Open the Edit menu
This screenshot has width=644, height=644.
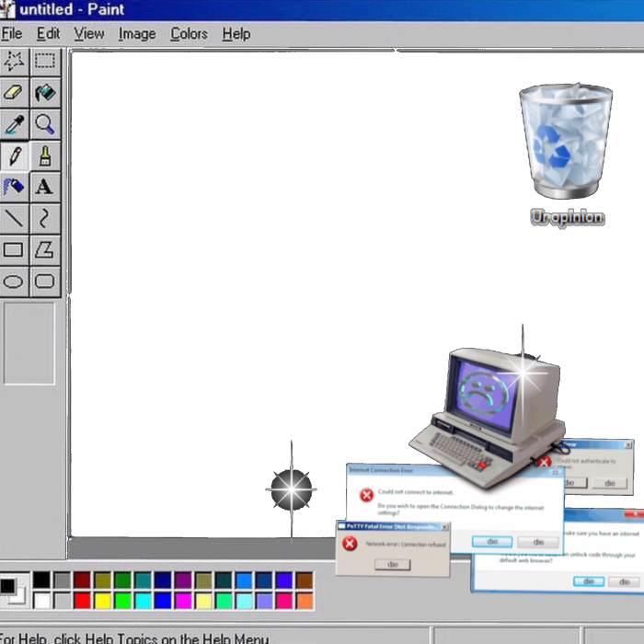pyautogui.click(x=48, y=34)
